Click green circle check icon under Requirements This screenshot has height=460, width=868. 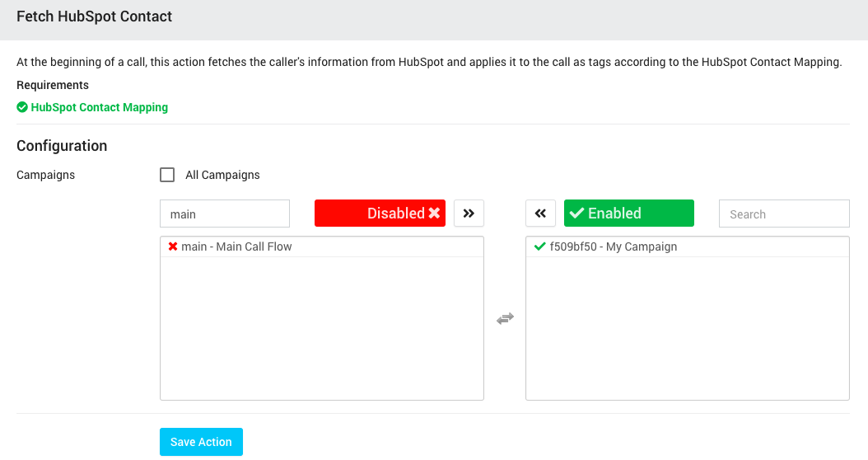click(22, 107)
